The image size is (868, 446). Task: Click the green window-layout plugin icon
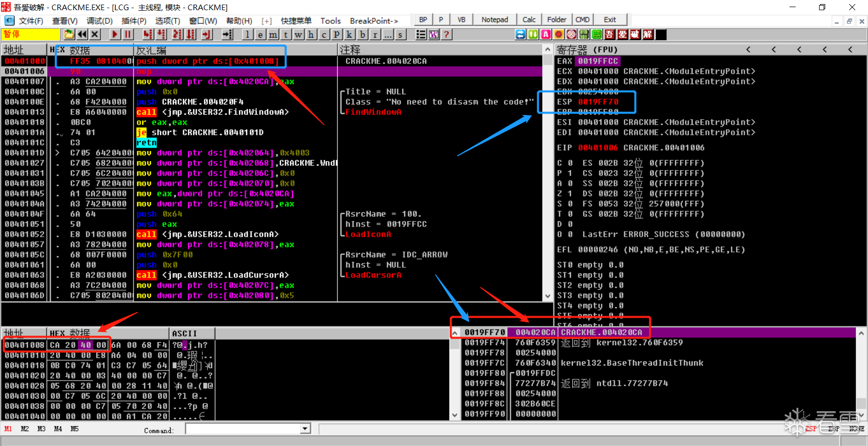[x=597, y=34]
